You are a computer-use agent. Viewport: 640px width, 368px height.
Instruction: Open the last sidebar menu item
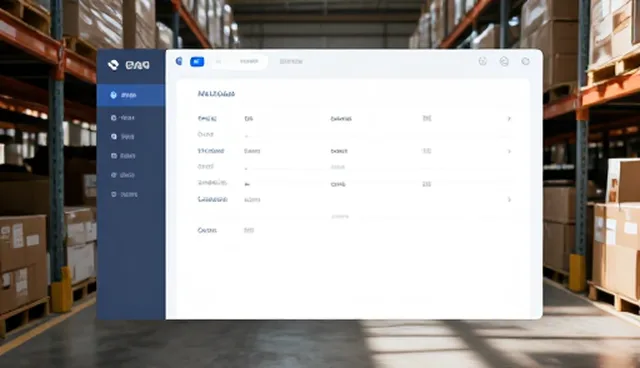coord(124,195)
